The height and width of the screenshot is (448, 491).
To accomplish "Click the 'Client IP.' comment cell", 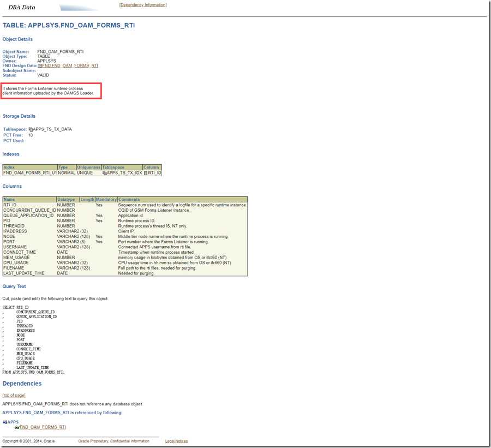I will pyautogui.click(x=126, y=231).
